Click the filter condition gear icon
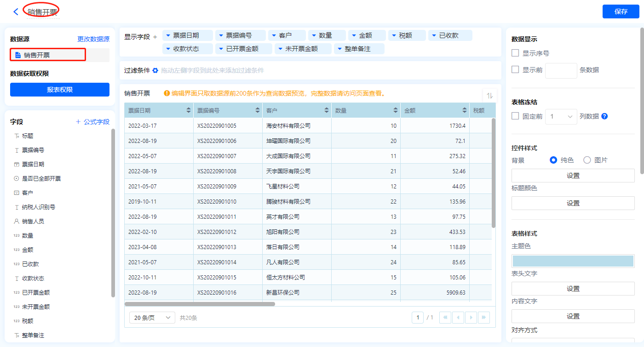This screenshot has height=347, width=644. click(155, 70)
